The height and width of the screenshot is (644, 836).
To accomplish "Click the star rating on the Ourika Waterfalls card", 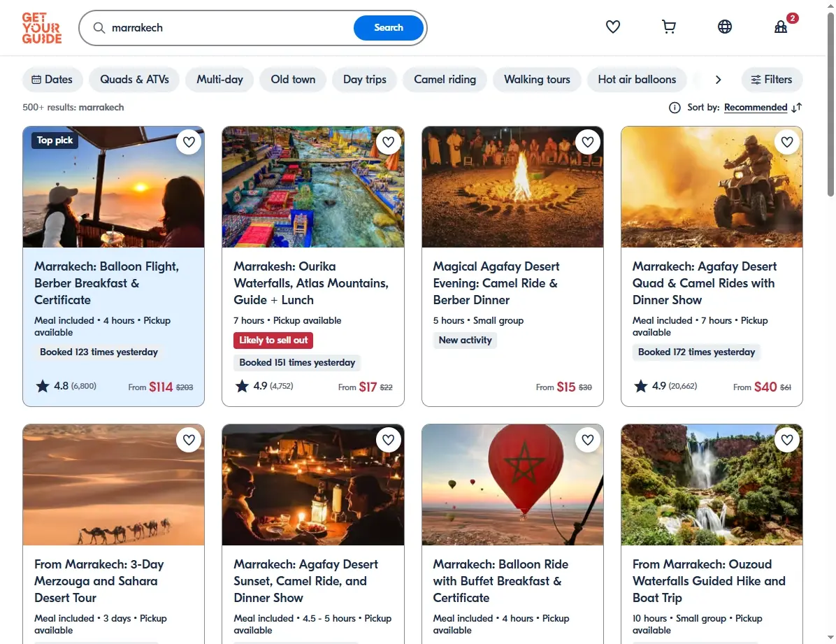I will click(x=264, y=386).
